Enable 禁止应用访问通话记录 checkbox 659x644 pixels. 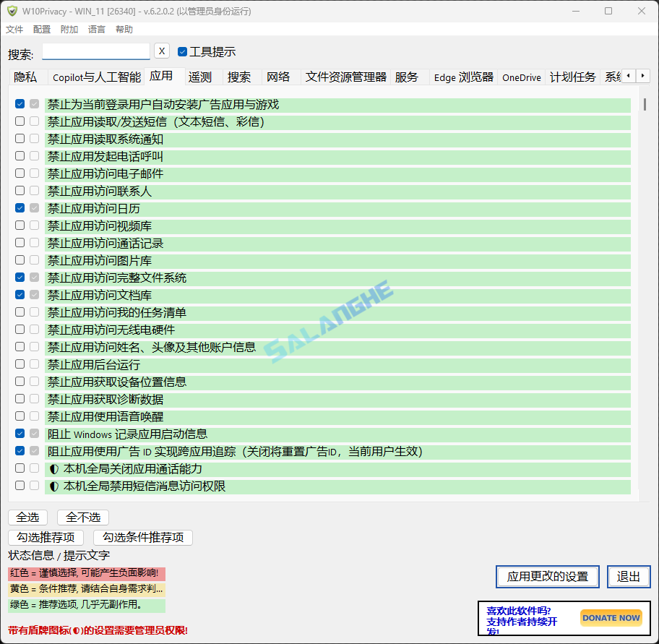20,243
